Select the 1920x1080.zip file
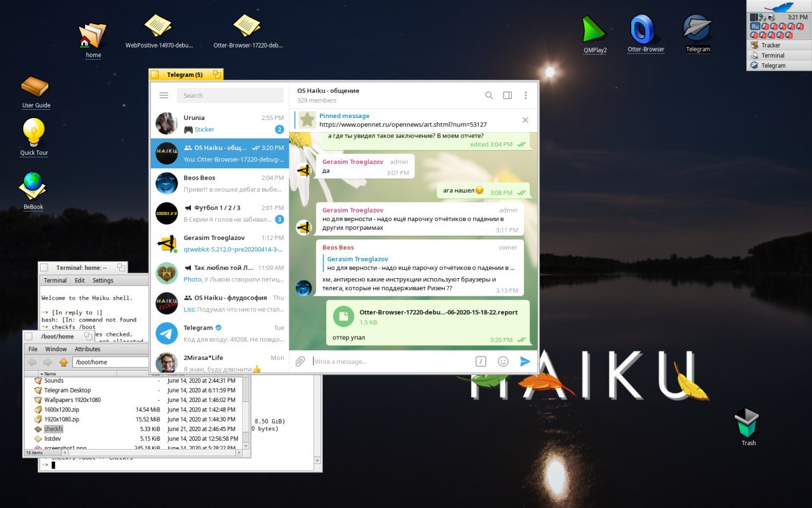Screen dimensions: 812x508 (x=61, y=419)
